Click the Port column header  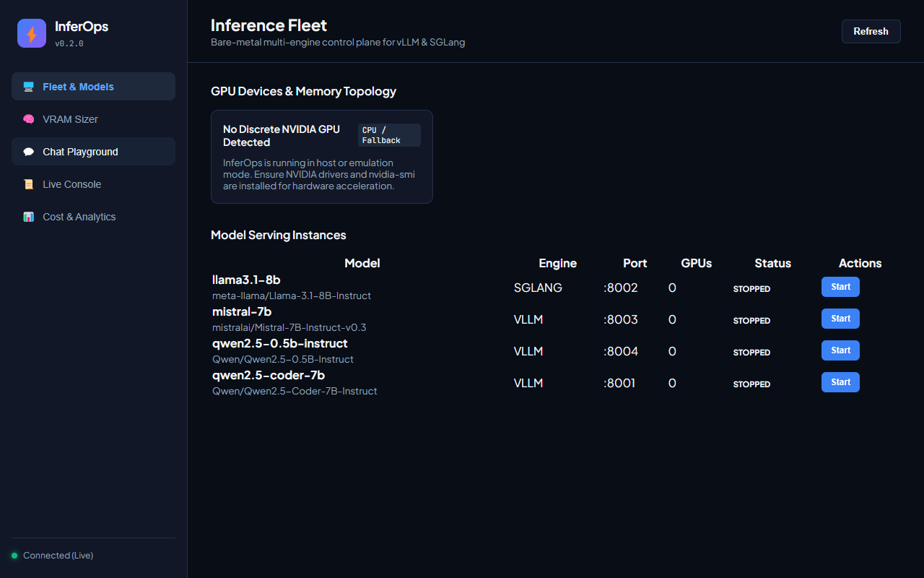635,263
